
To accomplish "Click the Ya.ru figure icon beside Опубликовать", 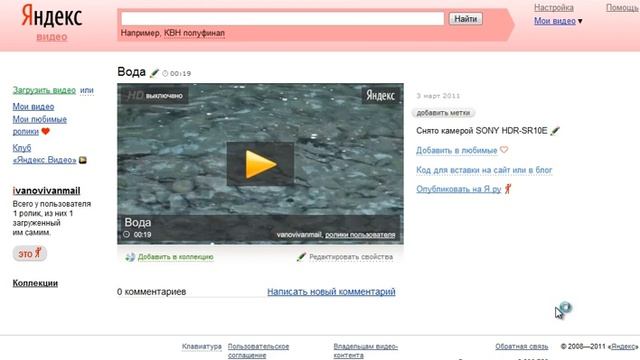I will click(508, 189).
